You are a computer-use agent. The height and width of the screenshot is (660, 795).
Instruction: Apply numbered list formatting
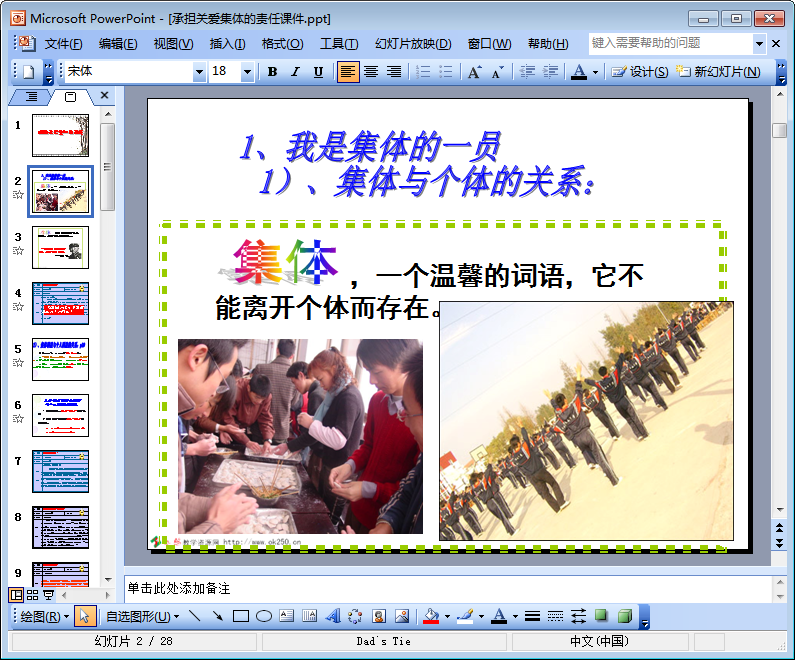pyautogui.click(x=423, y=72)
